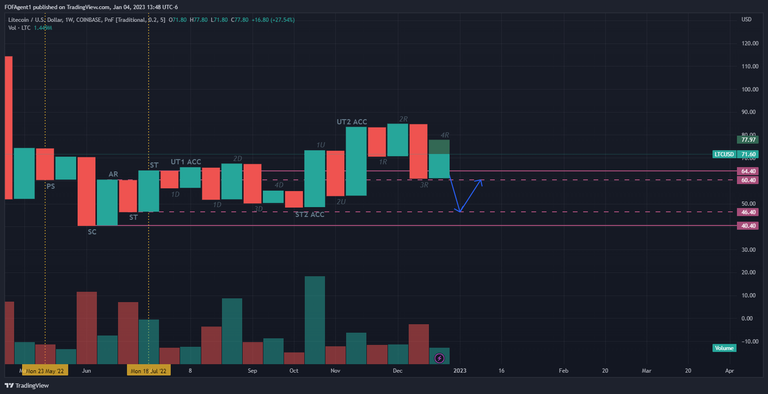
Task: Click the UT2 ACC annotation label
Action: pos(352,122)
